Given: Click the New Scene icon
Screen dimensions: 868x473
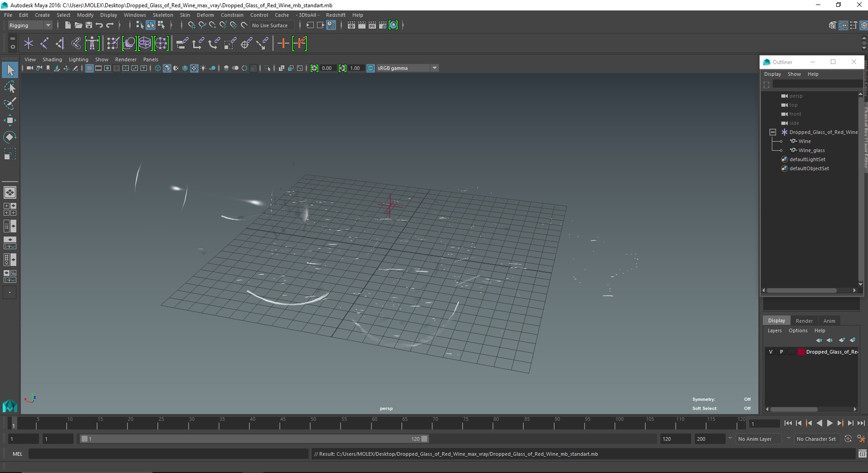Looking at the screenshot, I should 68,25.
